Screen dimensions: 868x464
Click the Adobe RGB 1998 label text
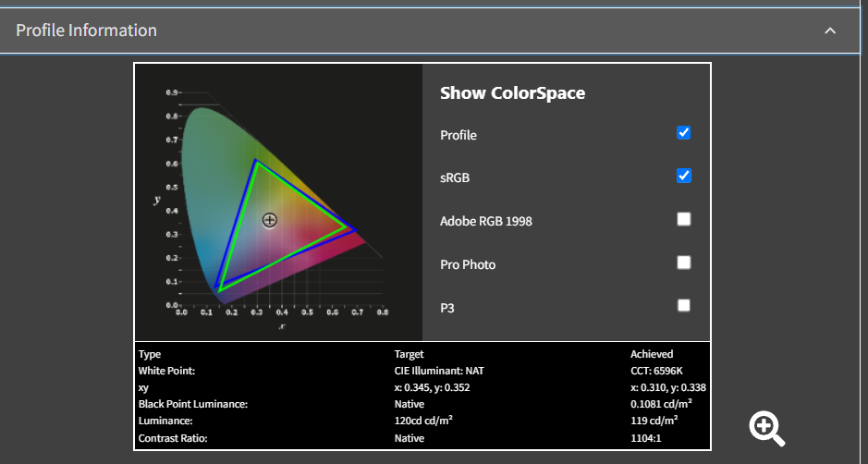pyautogui.click(x=485, y=221)
